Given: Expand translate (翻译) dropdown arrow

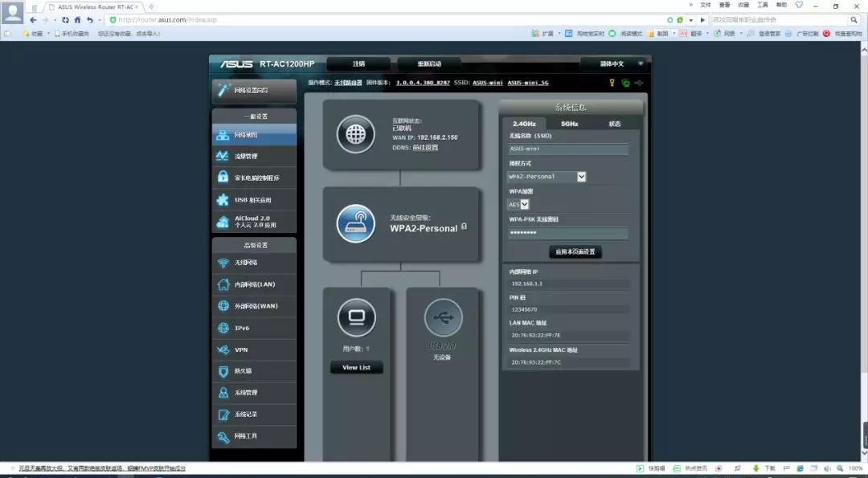Looking at the screenshot, I should [x=707, y=33].
